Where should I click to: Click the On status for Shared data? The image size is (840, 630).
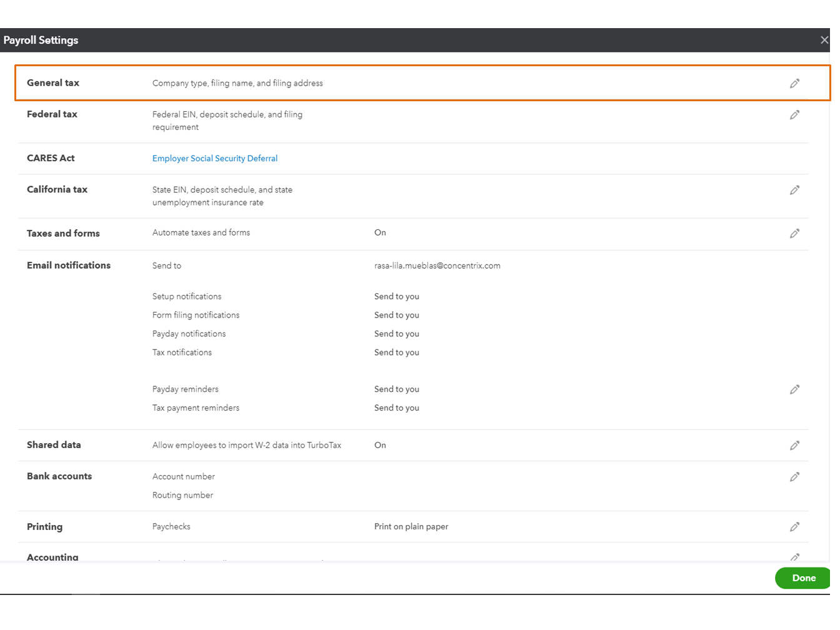pyautogui.click(x=380, y=445)
